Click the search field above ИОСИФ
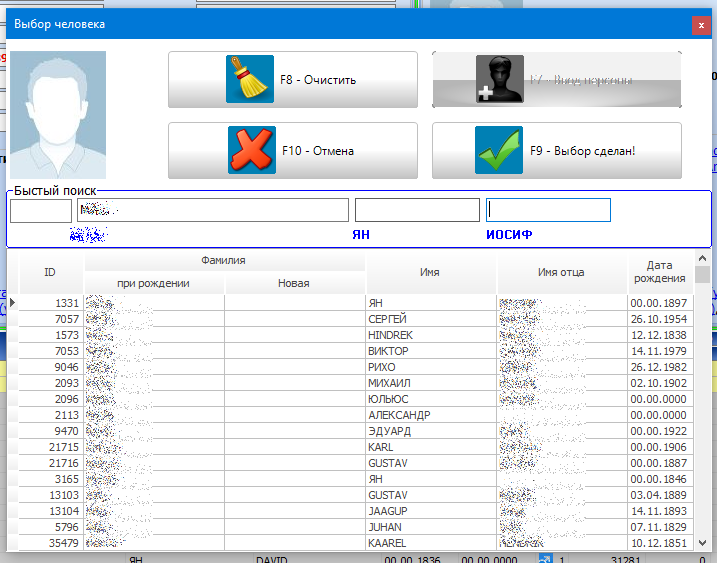The width and height of the screenshot is (717, 563). pyautogui.click(x=548, y=211)
